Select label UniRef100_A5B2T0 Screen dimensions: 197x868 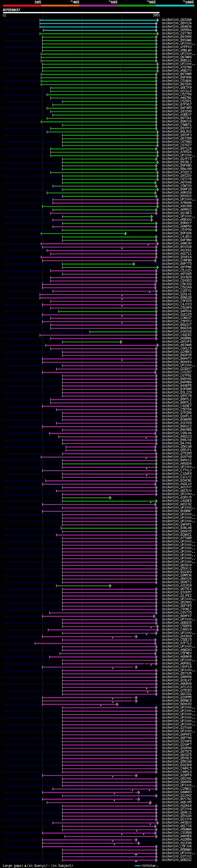coord(177,71)
